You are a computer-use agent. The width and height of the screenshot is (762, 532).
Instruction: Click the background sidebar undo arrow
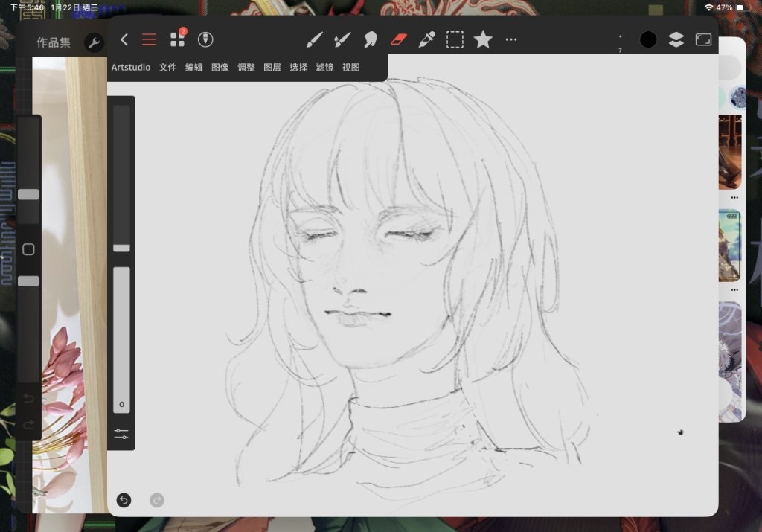click(x=29, y=398)
